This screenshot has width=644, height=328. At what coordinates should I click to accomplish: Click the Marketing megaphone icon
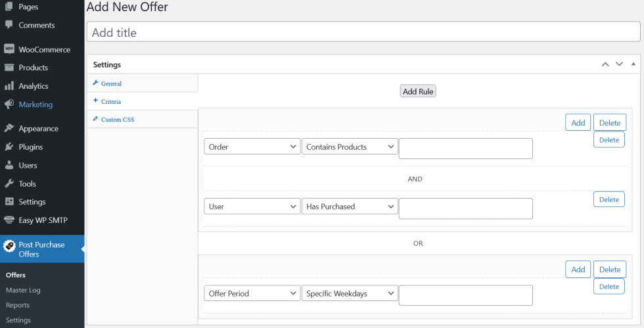coord(9,105)
